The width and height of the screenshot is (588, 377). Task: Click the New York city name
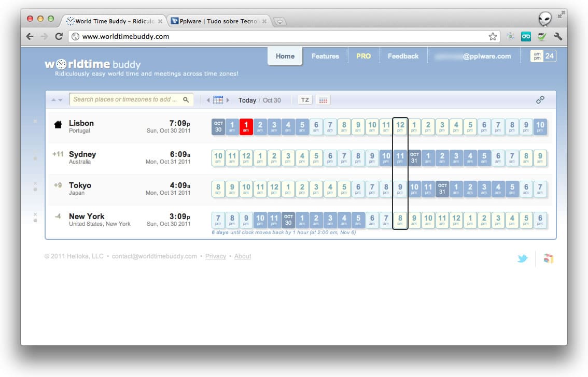[87, 216]
